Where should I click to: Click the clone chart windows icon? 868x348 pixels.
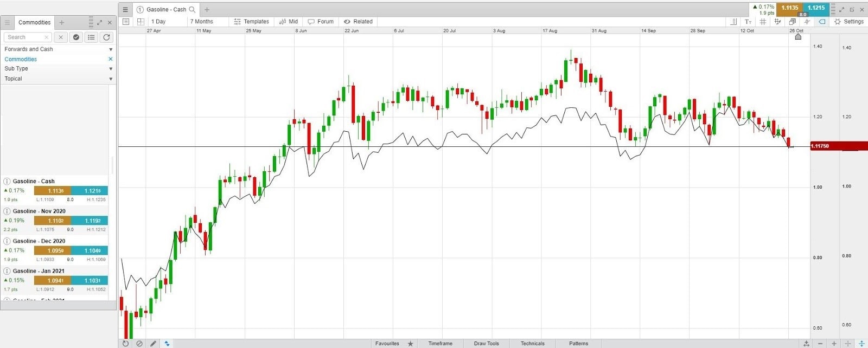[792, 22]
